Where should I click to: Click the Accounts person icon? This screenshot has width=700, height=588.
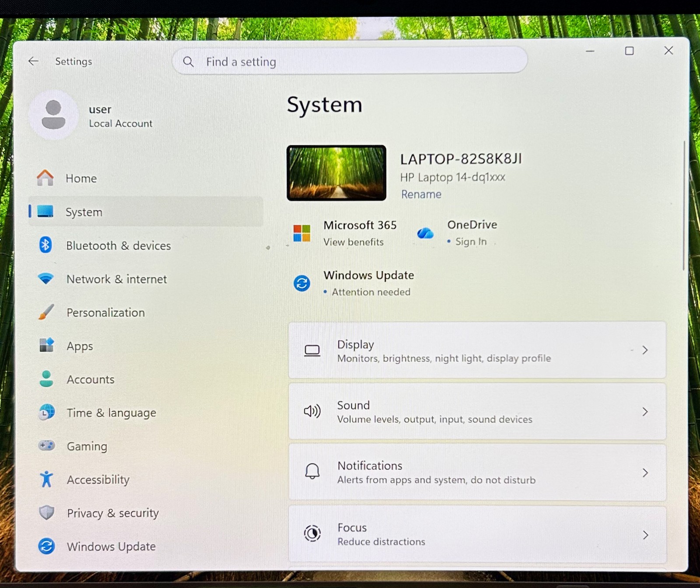point(46,378)
